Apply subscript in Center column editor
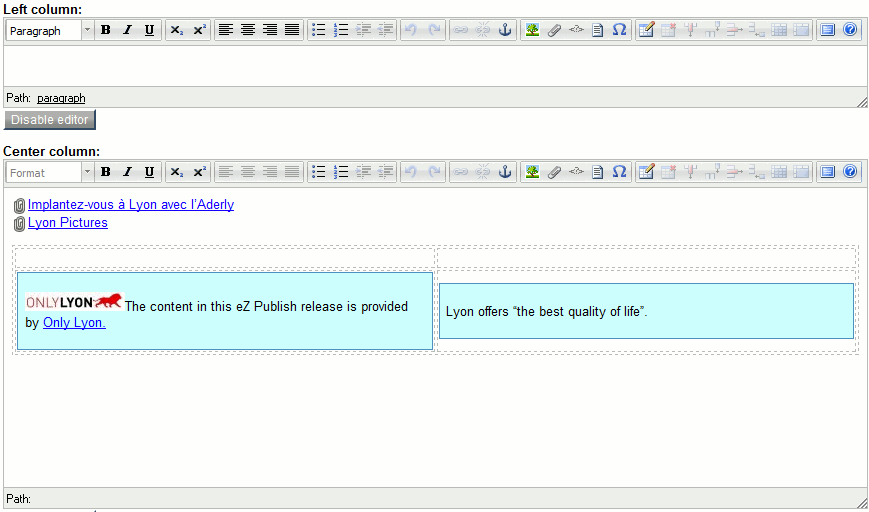This screenshot has height=512, width=869. 177,172
